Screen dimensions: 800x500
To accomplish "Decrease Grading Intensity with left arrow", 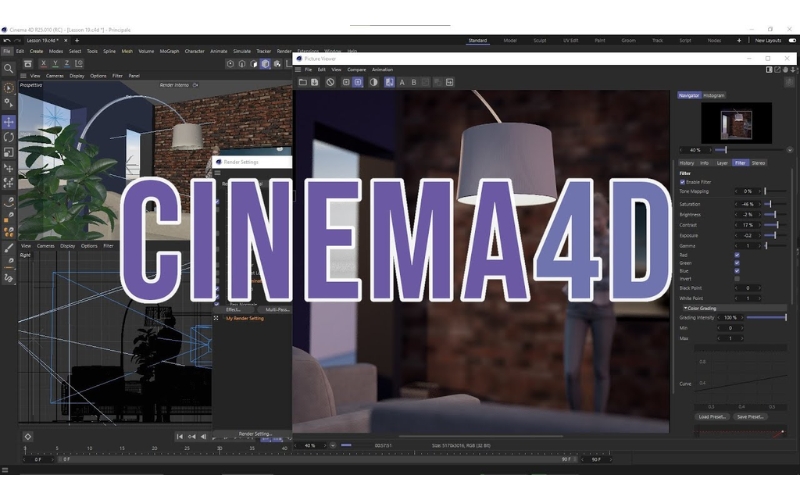I will coord(719,318).
